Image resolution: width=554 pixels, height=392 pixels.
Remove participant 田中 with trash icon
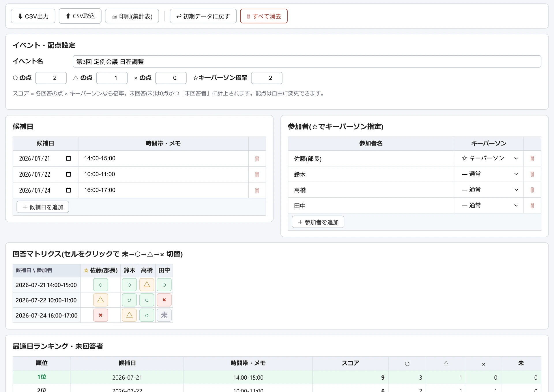tap(532, 206)
